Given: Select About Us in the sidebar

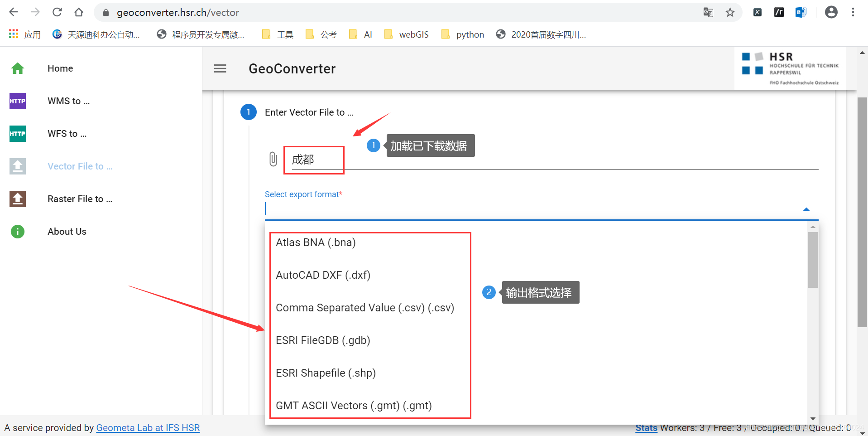Looking at the screenshot, I should pyautogui.click(x=67, y=232).
